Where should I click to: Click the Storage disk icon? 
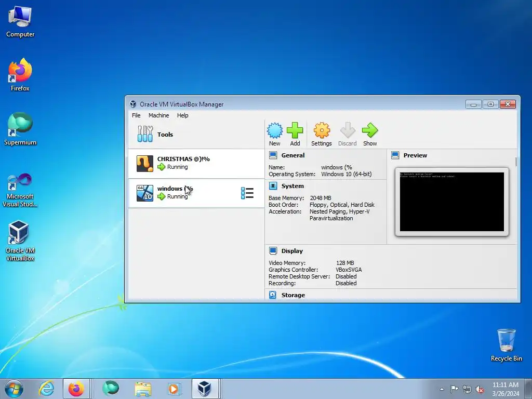pyautogui.click(x=273, y=295)
